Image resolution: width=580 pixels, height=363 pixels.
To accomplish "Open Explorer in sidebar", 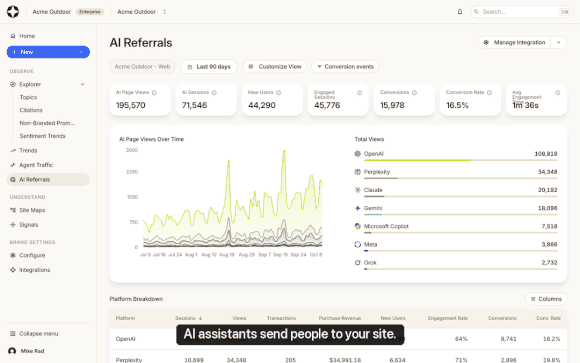I will (30, 84).
